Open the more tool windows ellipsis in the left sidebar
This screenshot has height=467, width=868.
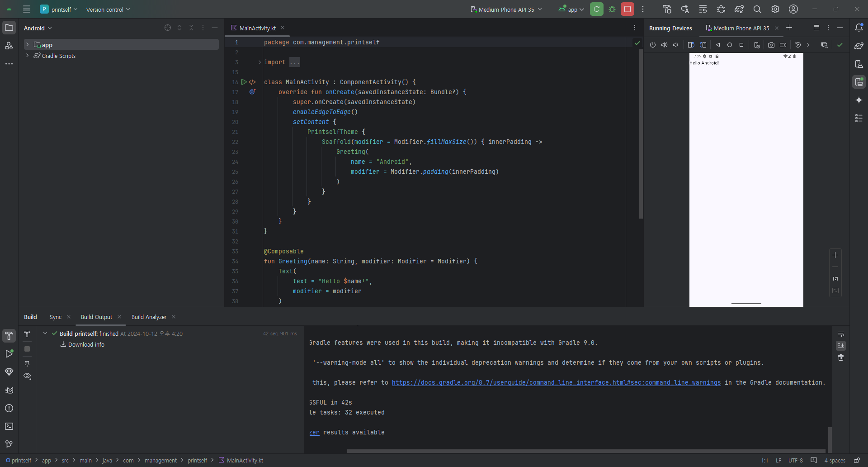(9, 64)
